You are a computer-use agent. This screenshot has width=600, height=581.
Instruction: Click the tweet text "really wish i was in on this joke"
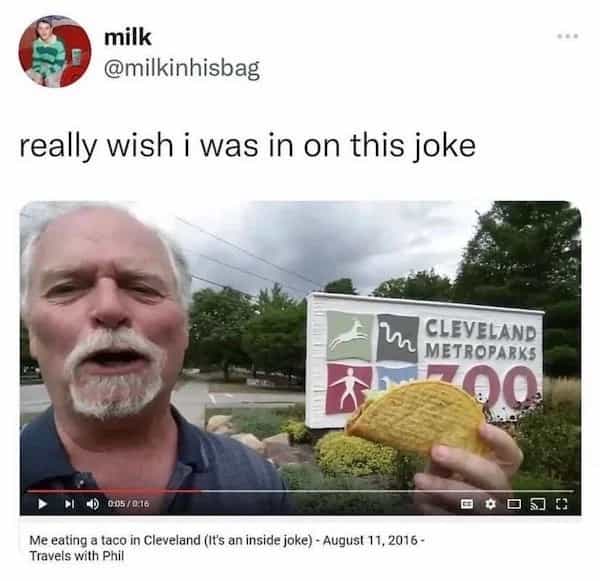point(248,146)
